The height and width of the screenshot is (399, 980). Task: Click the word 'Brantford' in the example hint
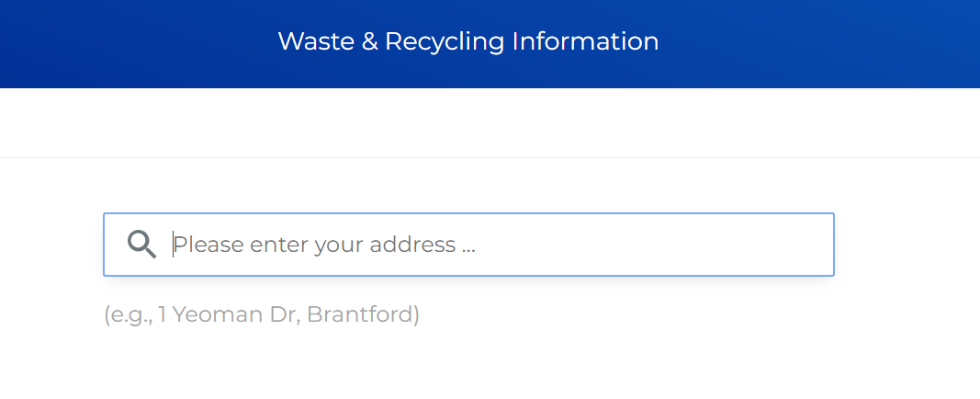(360, 313)
